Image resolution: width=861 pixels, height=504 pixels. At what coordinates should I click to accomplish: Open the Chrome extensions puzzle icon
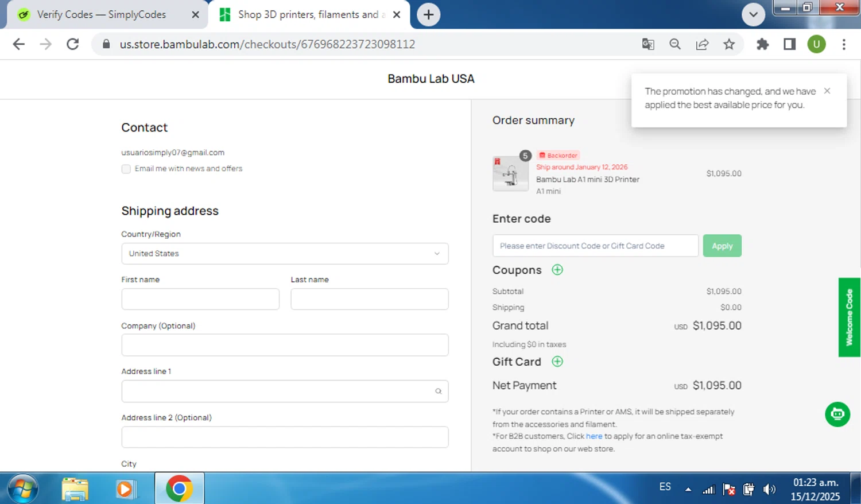762,44
